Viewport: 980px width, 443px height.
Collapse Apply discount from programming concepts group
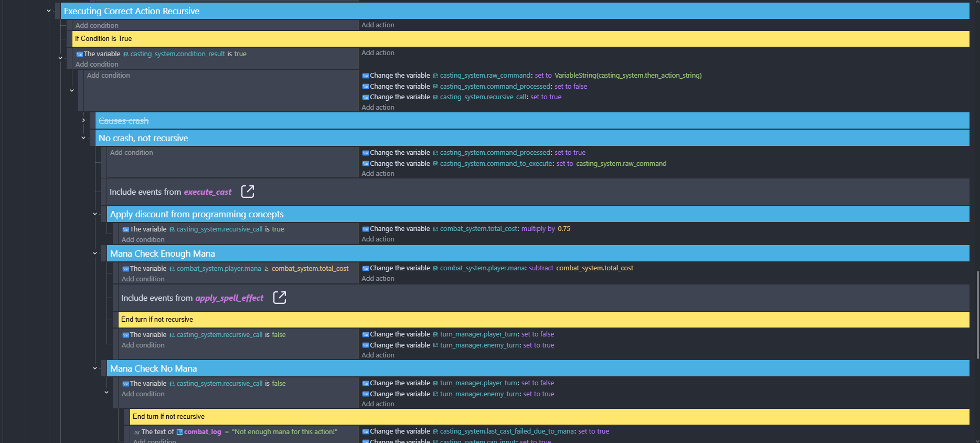click(x=95, y=214)
